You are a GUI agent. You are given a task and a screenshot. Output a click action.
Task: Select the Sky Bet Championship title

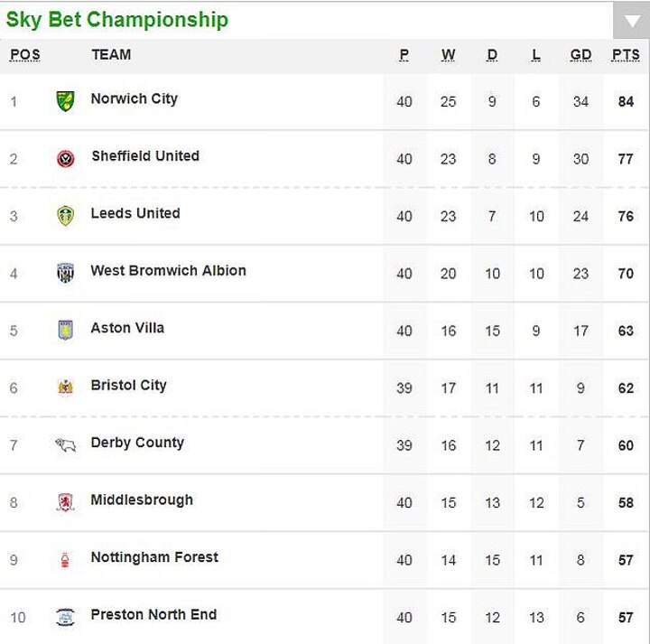tap(117, 20)
